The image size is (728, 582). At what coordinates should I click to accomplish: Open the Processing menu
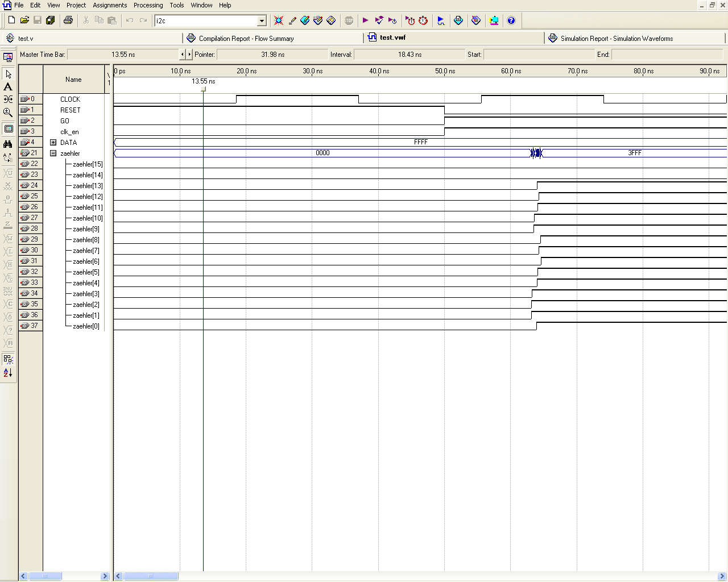[x=148, y=5]
